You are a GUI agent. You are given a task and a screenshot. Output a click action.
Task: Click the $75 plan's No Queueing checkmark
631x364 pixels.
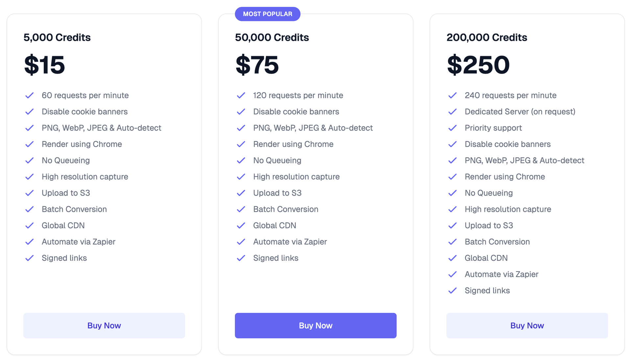click(x=241, y=160)
